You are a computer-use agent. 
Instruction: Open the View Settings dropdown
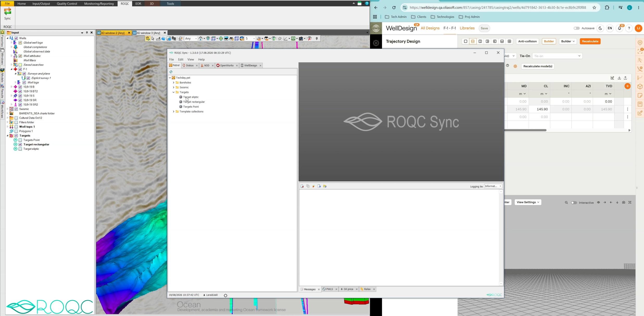click(528, 202)
